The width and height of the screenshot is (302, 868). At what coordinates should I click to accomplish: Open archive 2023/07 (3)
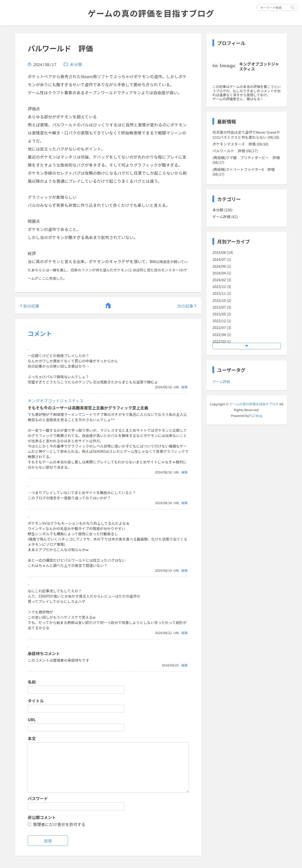click(x=222, y=307)
